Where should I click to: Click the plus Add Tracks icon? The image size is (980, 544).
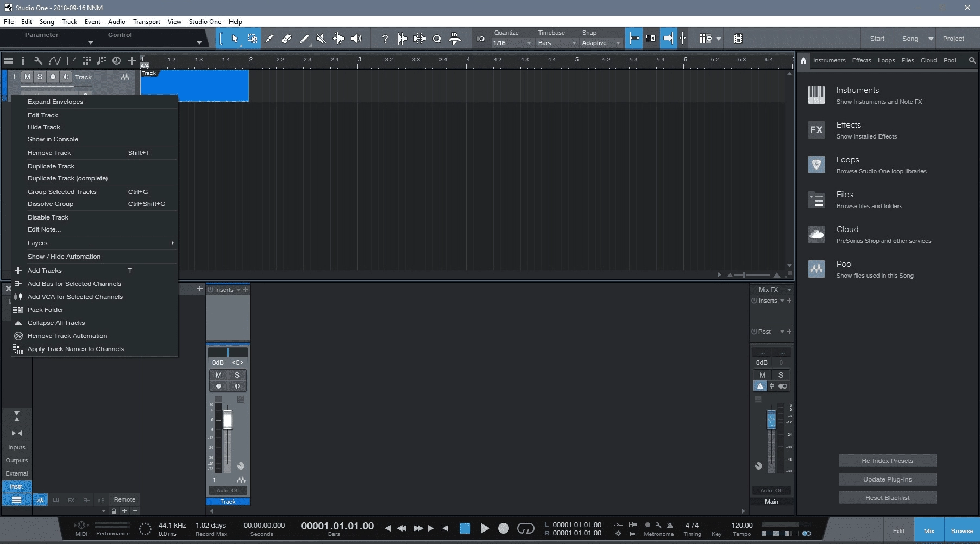point(131,60)
